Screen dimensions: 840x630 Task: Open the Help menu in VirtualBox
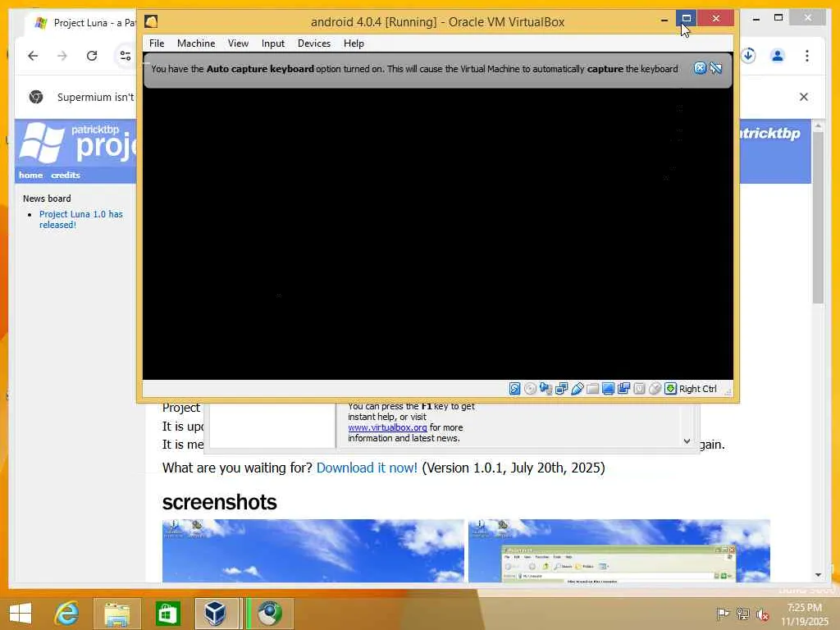pos(354,43)
